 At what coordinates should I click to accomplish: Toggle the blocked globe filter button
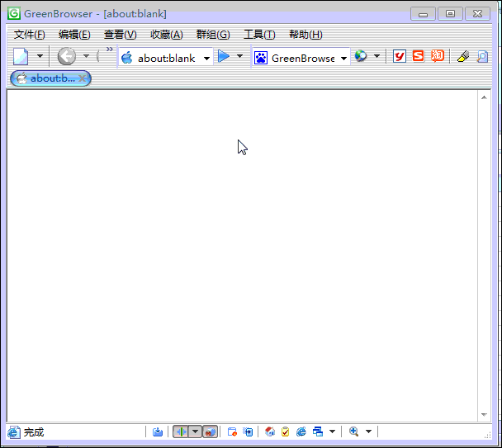pos(210,431)
